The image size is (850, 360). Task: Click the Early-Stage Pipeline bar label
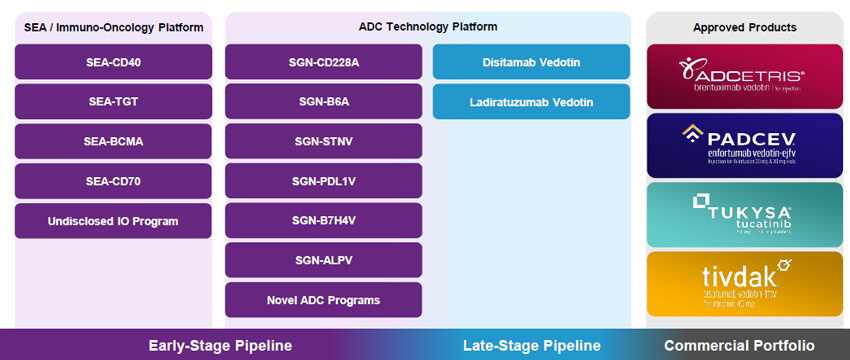click(220, 345)
